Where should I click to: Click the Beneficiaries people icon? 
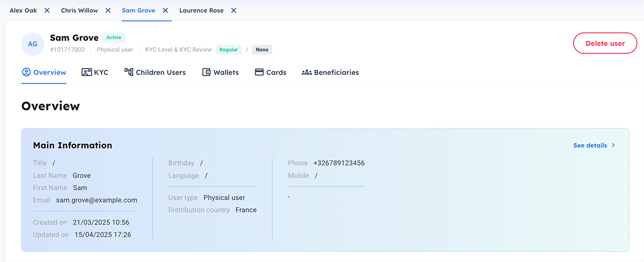[307, 72]
